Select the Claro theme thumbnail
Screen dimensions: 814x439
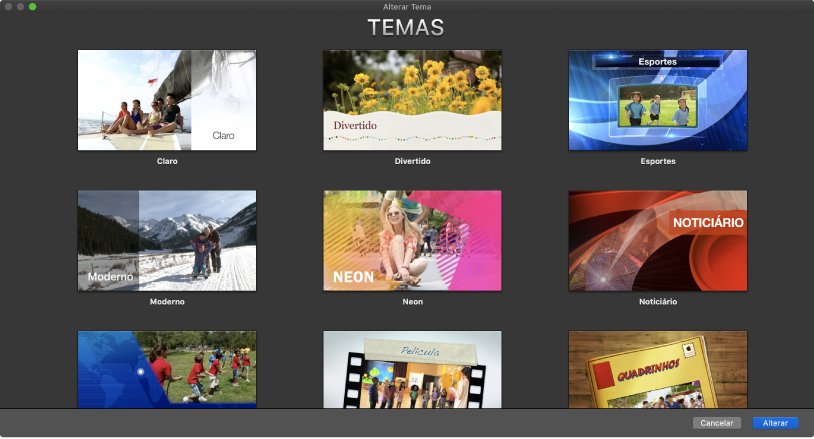tap(167, 100)
